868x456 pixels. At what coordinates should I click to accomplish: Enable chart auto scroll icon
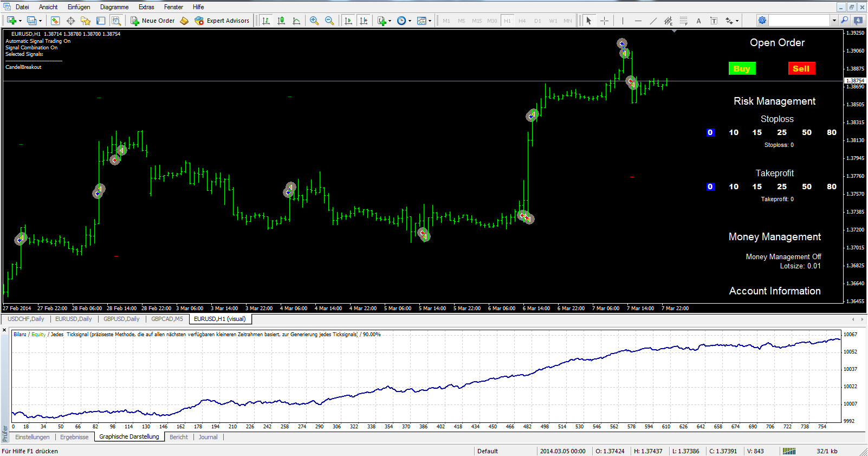pyautogui.click(x=348, y=21)
